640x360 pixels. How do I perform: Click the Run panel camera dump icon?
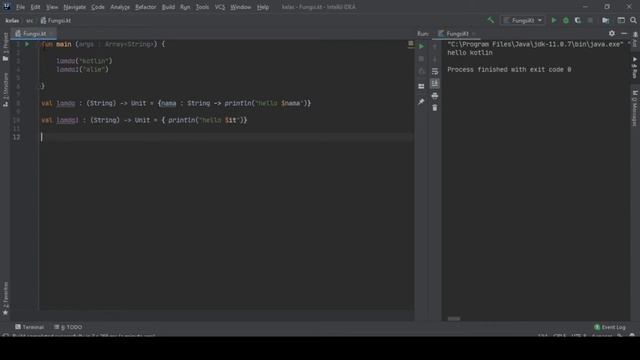421,71
